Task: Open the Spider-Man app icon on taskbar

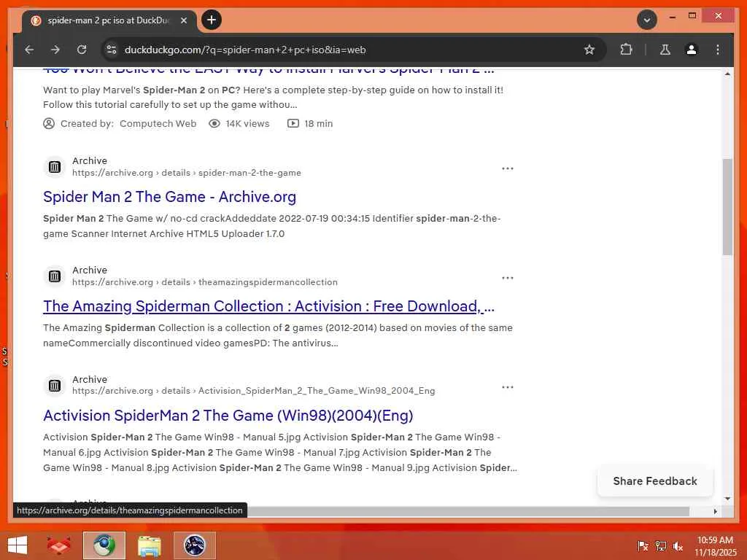Action: click(x=194, y=545)
